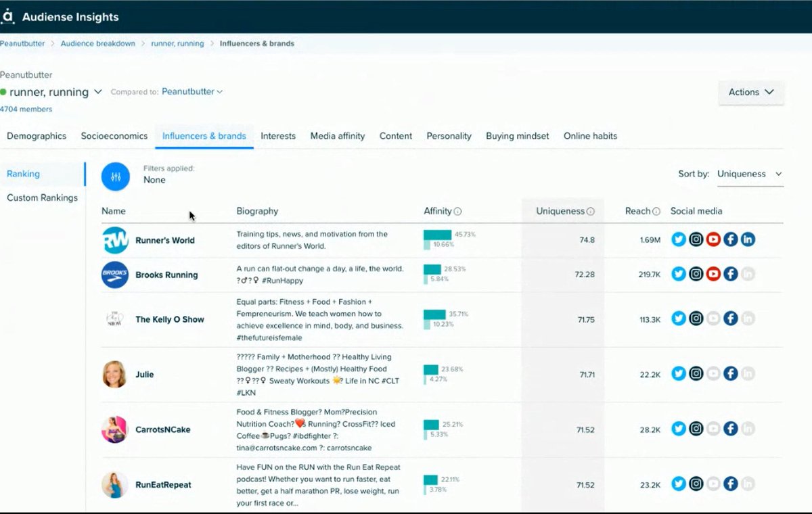Switch to the Demographics tab
812x514 pixels.
[37, 136]
